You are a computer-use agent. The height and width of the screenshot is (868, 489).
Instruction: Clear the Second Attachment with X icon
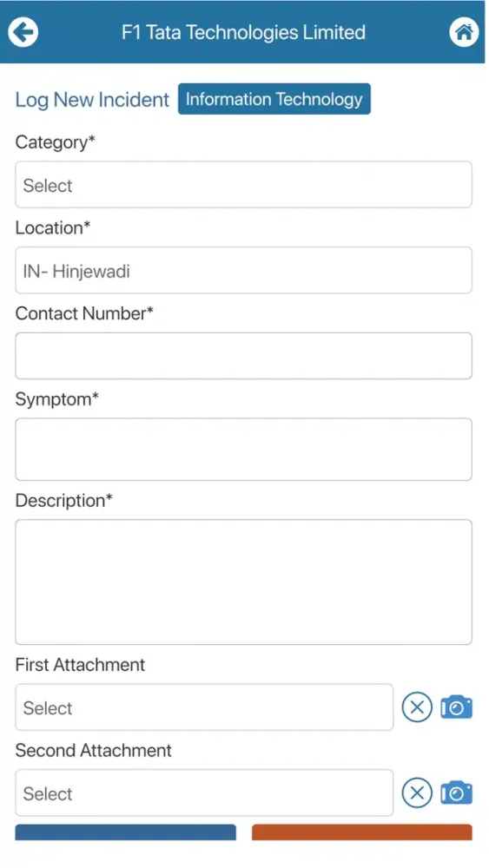click(x=416, y=792)
